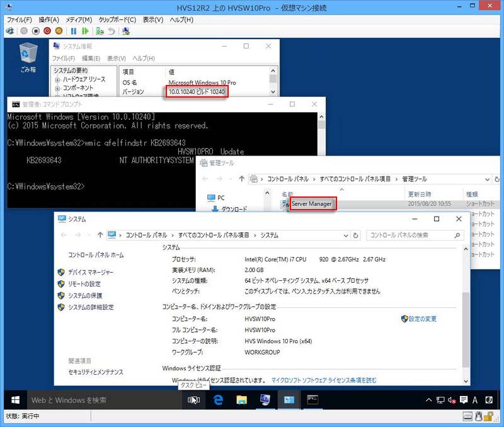Open マイクロソフト ソフトウェア ライセンス条項を読む link
This screenshot has width=504, height=427.
324,380
